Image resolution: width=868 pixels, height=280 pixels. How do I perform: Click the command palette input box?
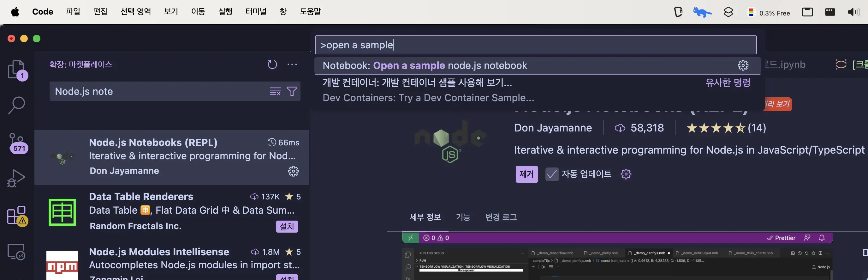point(535,45)
